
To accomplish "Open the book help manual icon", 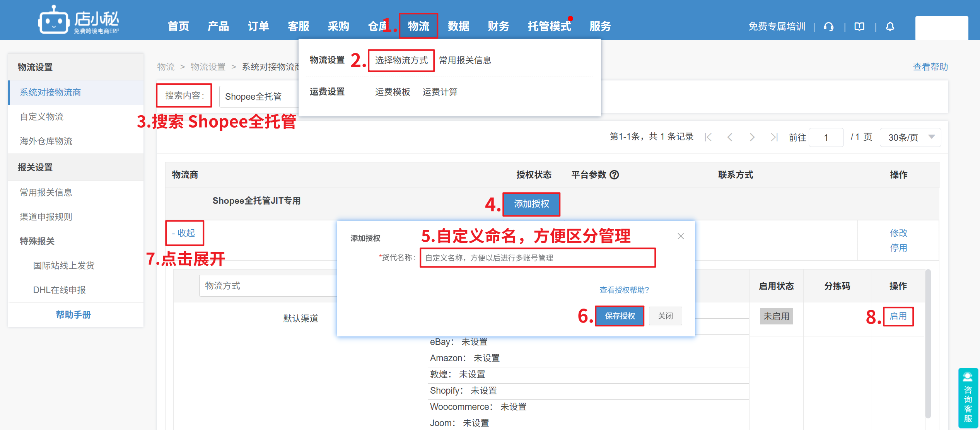I will [x=859, y=27].
